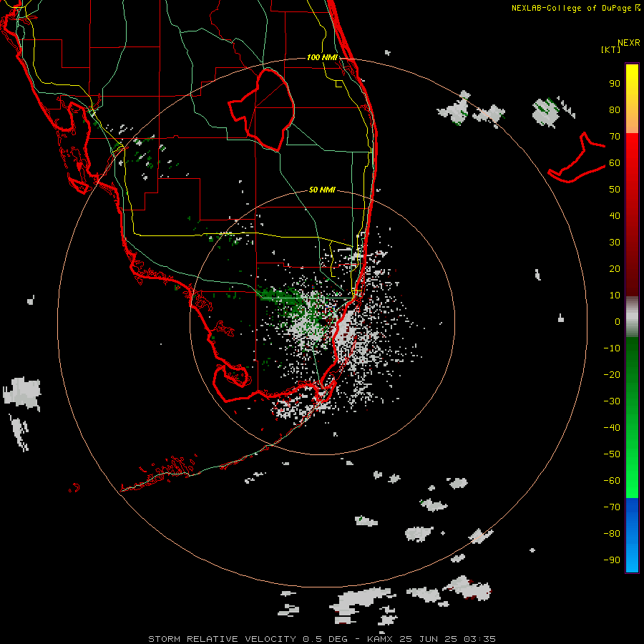Click the 70 label on the colorbar
The image size is (644, 644).
coord(615,137)
